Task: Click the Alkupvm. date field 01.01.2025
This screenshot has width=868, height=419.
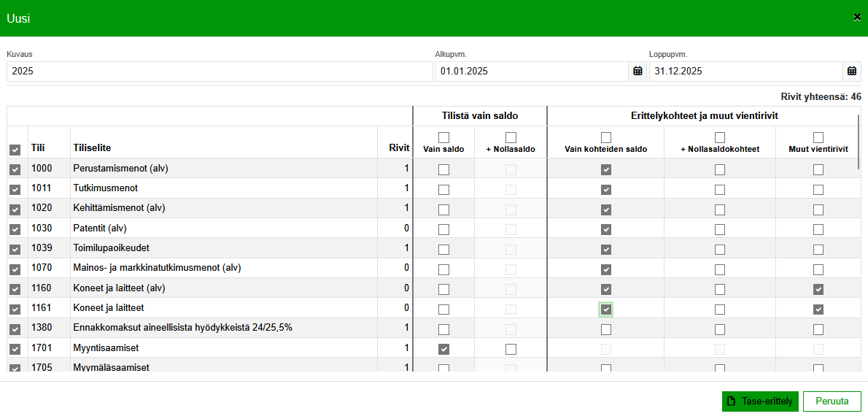Action: click(x=532, y=72)
